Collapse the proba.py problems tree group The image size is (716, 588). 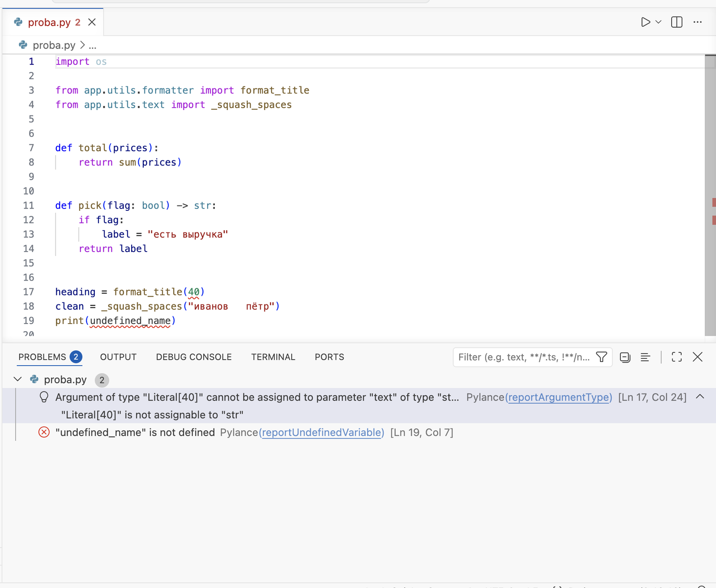click(x=18, y=379)
